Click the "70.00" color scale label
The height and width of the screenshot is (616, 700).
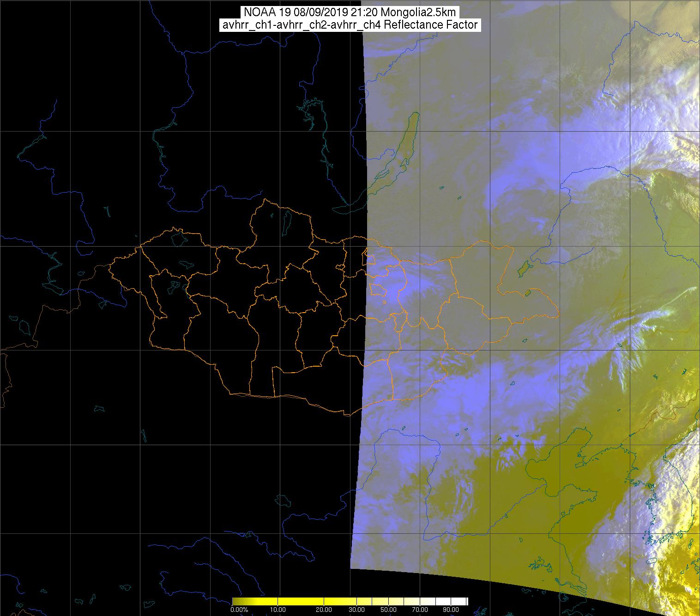(x=420, y=610)
